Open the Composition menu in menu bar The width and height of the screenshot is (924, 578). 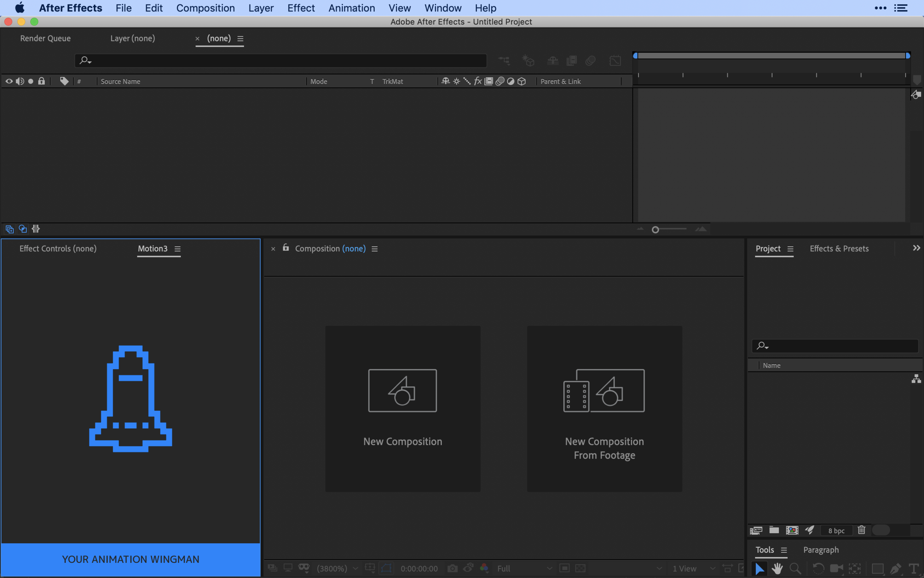[205, 8]
